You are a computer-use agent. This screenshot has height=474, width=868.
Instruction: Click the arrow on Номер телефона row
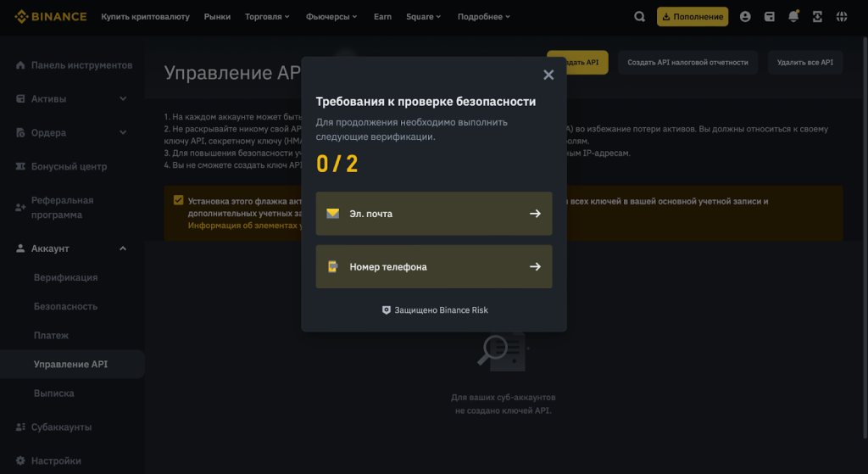pyautogui.click(x=535, y=266)
